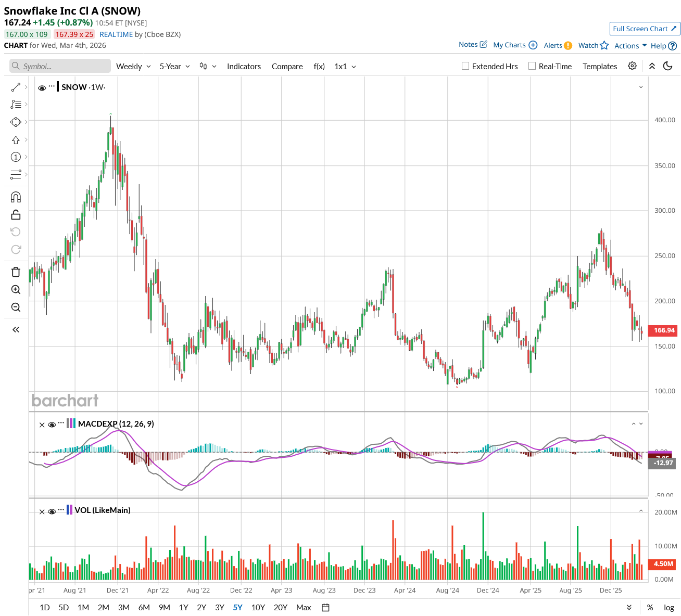Toggle percent scale on the axis
Screen dimensions: 681x616
(650, 608)
